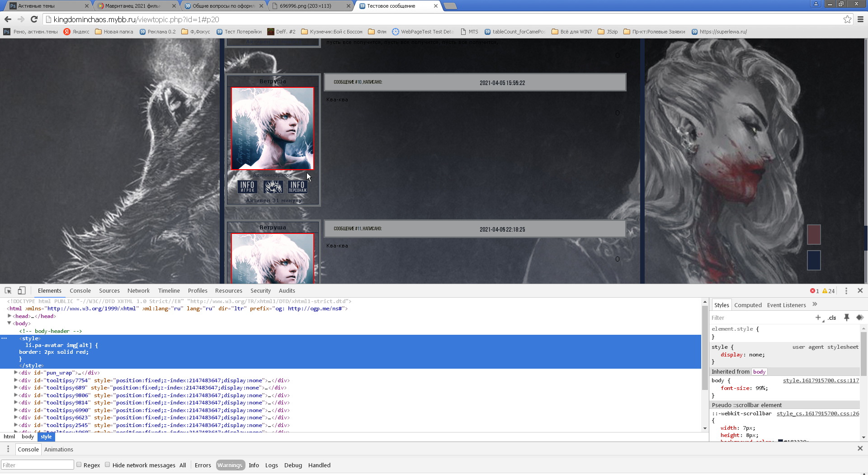Click the yellow warnings count indicator

point(828,291)
